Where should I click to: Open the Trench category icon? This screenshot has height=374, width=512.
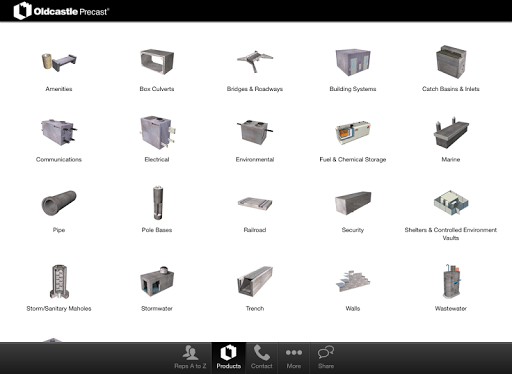pos(255,281)
